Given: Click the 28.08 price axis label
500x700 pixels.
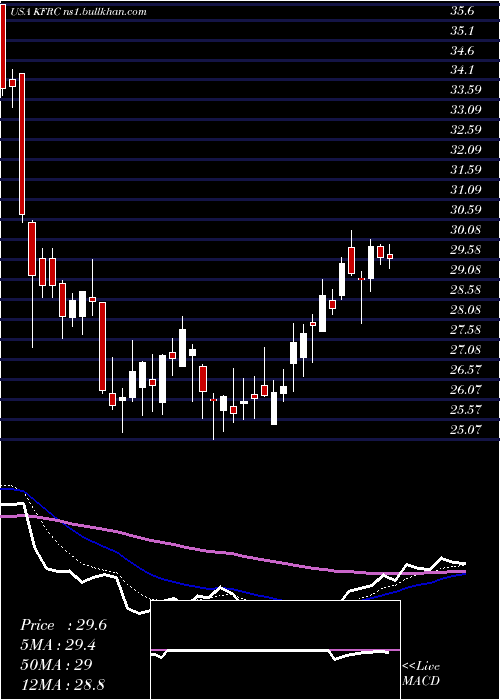Looking at the screenshot, I should pos(465,310).
